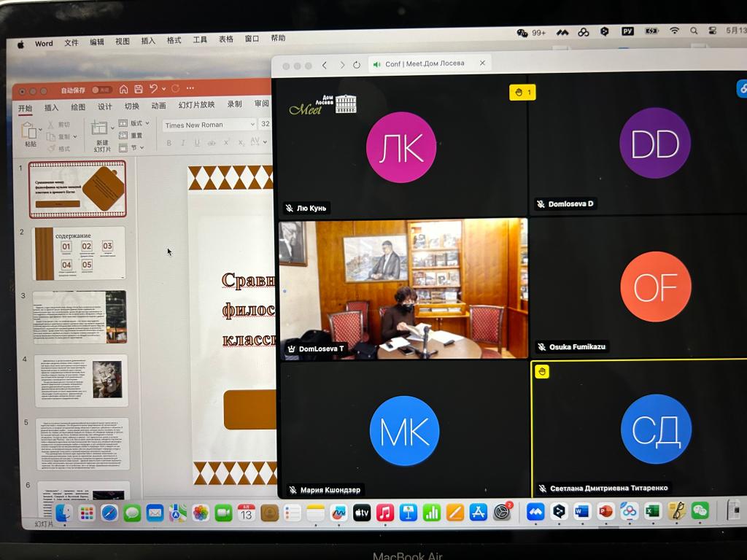Open the 文件 menu in menu bar
Viewport: 747px width, 560px height.
coord(71,43)
